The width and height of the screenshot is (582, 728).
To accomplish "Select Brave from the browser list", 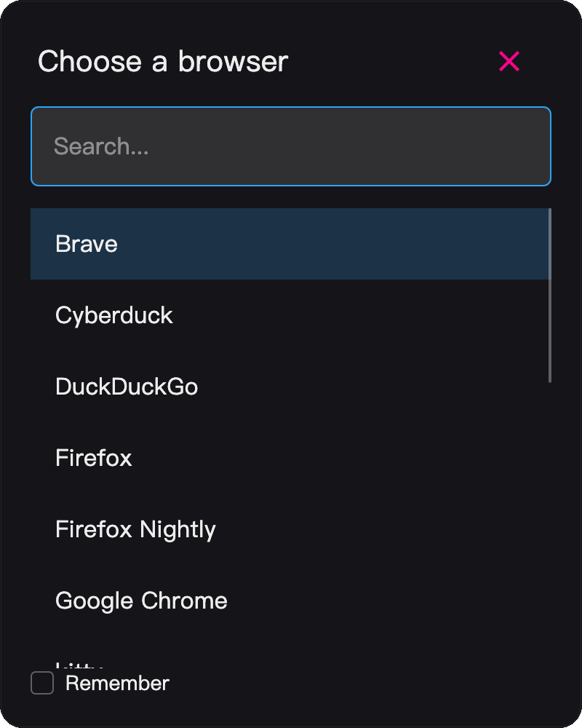I will coord(87,244).
